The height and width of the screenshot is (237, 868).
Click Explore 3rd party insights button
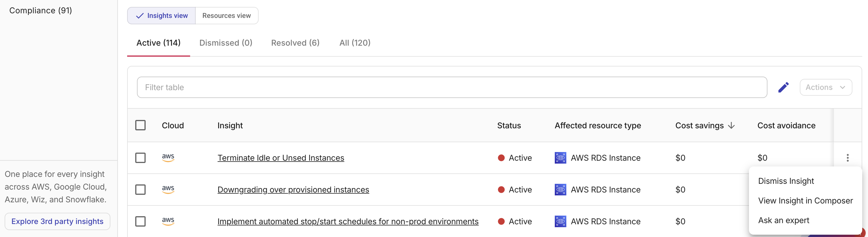click(x=57, y=221)
